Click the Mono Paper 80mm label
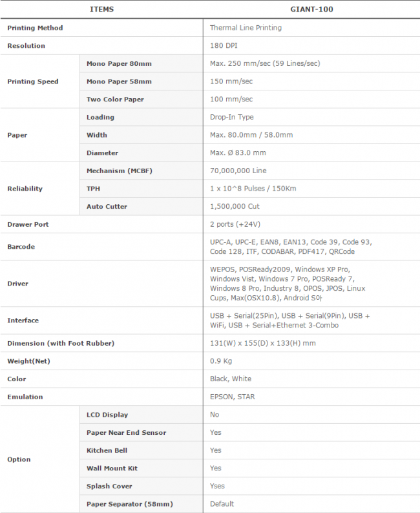This screenshot has height=513, width=420. [x=119, y=63]
